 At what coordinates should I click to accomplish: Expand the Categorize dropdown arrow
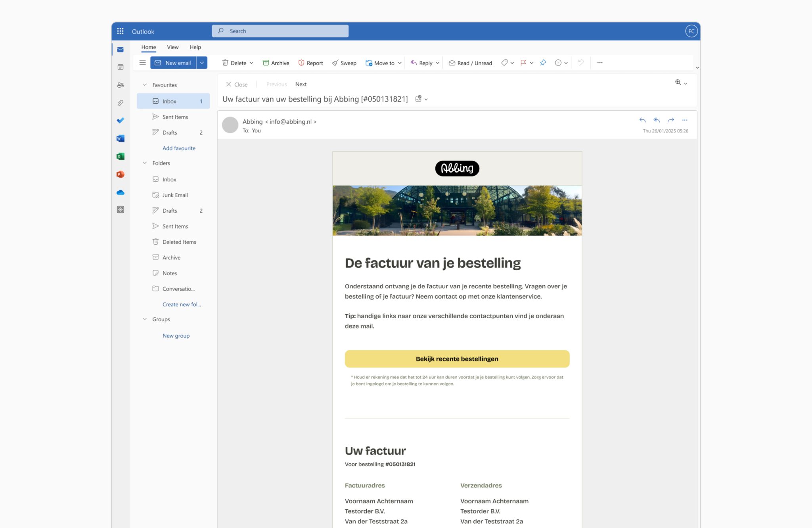click(x=512, y=63)
